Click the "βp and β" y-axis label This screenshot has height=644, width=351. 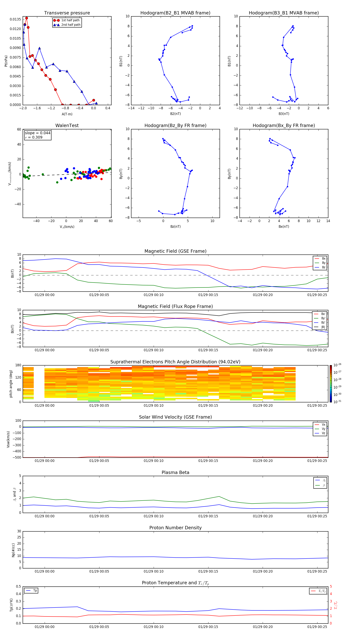click(14, 494)
